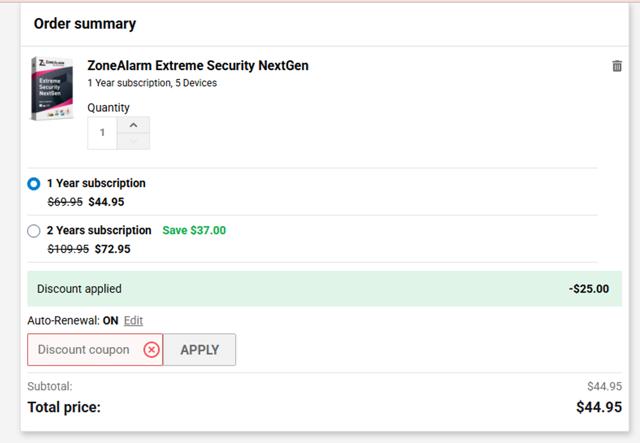The image size is (640, 443).
Task: Increase quantity with the up arrow
Action: click(133, 125)
